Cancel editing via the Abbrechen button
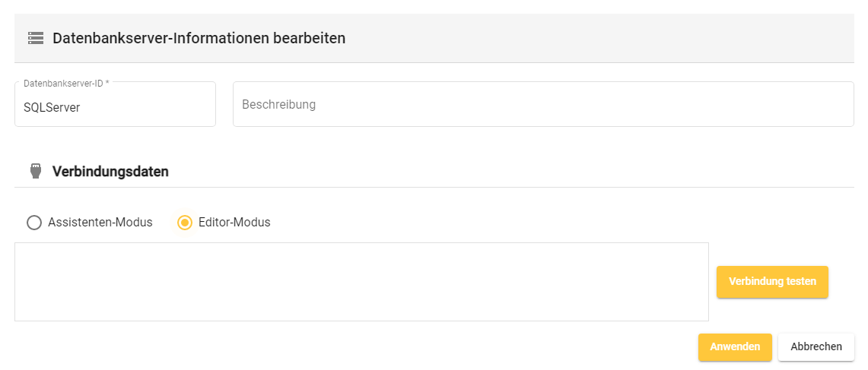 816,346
